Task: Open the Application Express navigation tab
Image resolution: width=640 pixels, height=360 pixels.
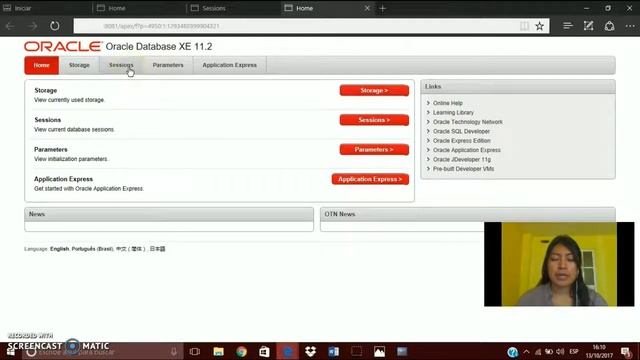Action: [x=229, y=65]
